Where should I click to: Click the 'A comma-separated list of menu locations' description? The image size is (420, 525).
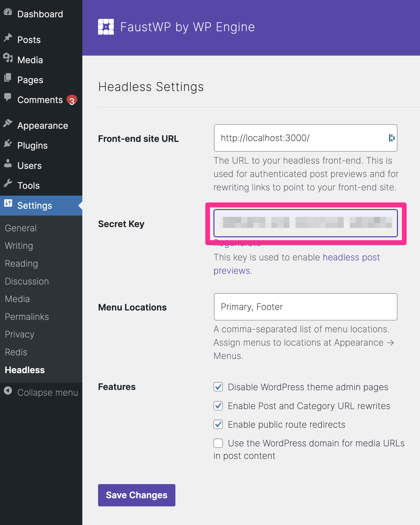(304, 342)
